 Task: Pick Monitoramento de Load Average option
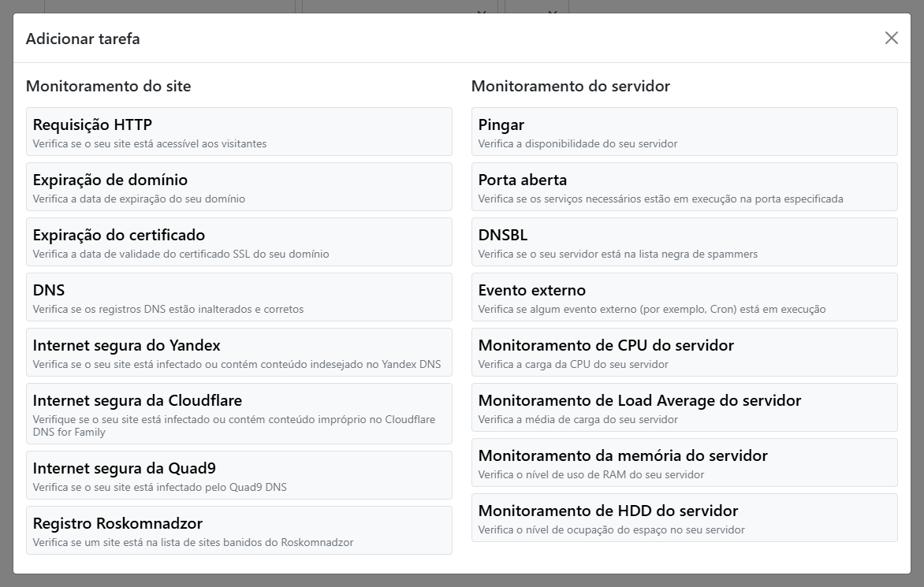pyautogui.click(x=684, y=407)
